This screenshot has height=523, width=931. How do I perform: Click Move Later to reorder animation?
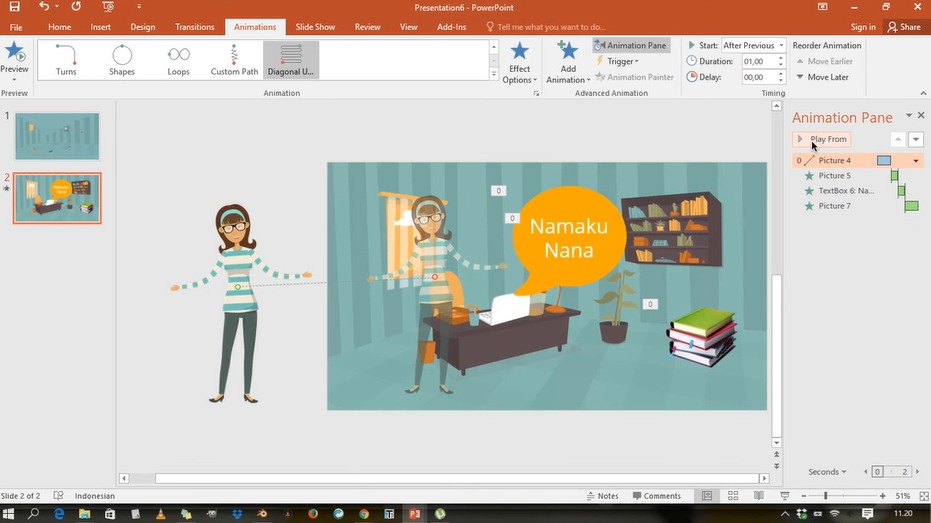pos(822,77)
